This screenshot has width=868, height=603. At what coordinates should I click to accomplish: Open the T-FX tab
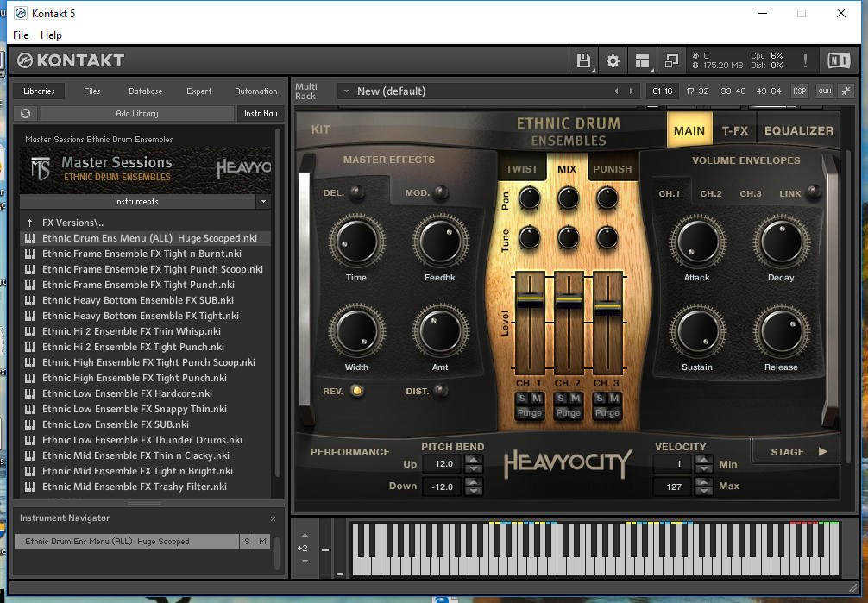pyautogui.click(x=734, y=130)
